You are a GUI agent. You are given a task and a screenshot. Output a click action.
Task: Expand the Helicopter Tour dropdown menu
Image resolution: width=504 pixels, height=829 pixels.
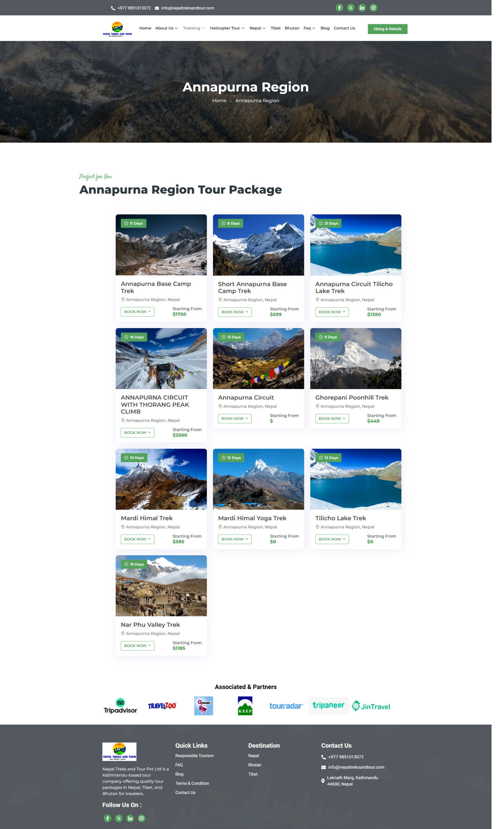[227, 28]
